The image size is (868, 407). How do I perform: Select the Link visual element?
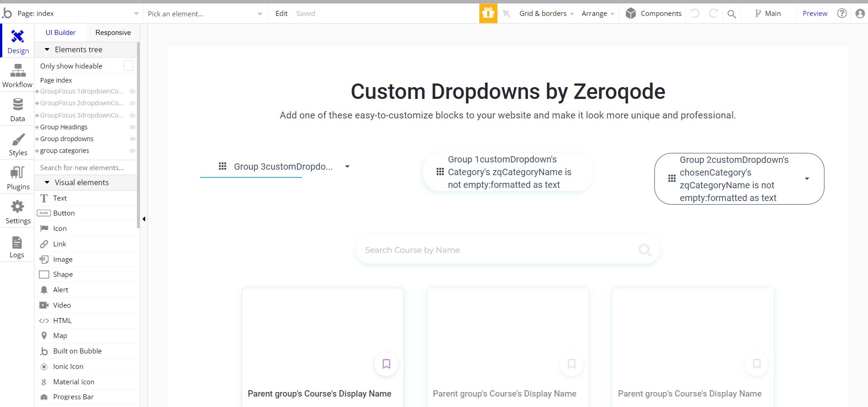[86, 244]
